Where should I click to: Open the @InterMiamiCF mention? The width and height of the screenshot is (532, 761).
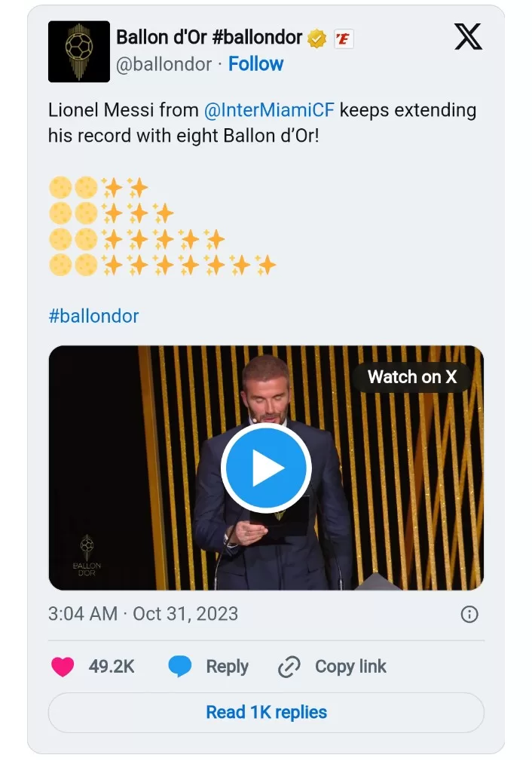click(269, 110)
